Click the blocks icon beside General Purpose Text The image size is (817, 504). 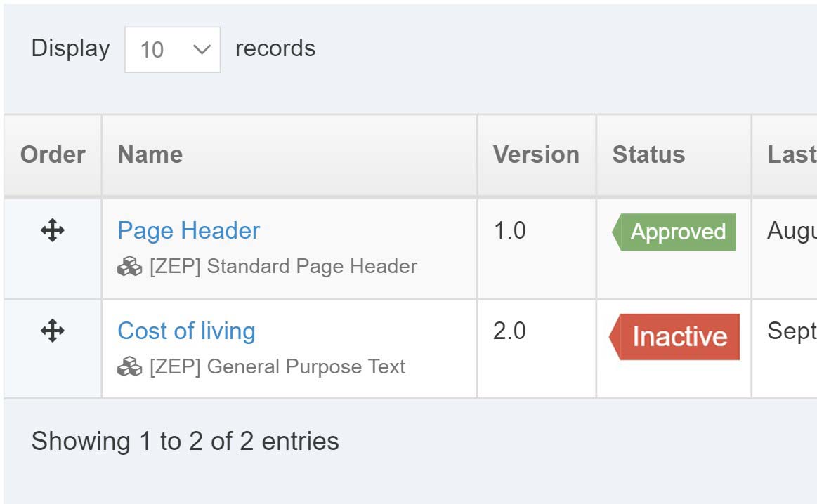(130, 366)
